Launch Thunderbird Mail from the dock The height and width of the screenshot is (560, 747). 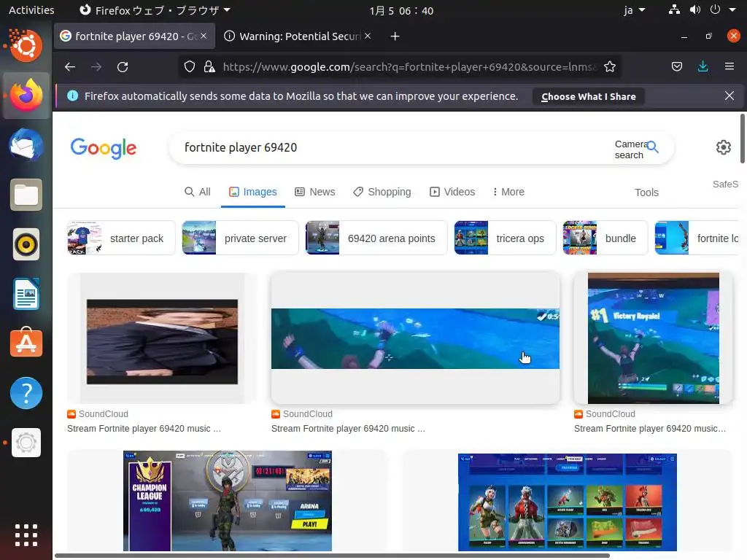point(26,145)
